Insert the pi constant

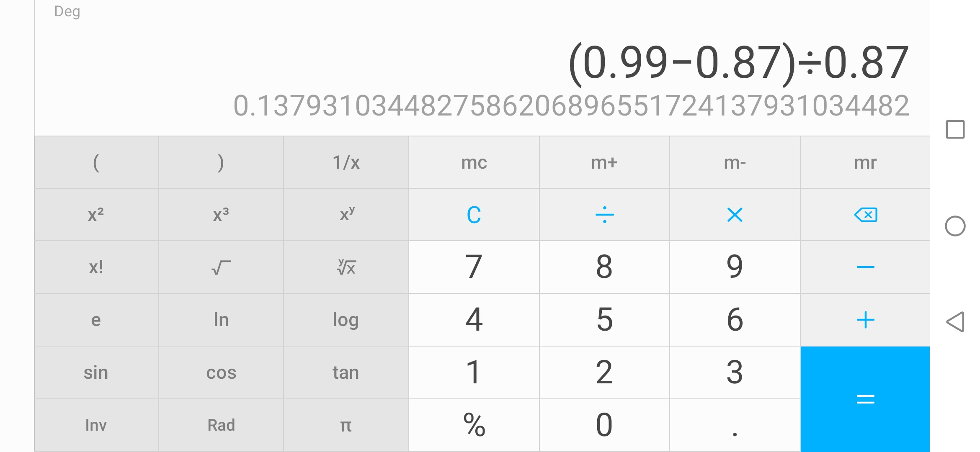pos(346,425)
